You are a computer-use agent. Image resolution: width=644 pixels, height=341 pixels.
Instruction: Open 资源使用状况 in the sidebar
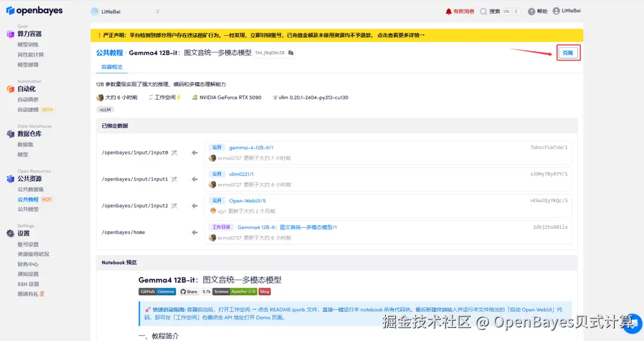click(33, 255)
